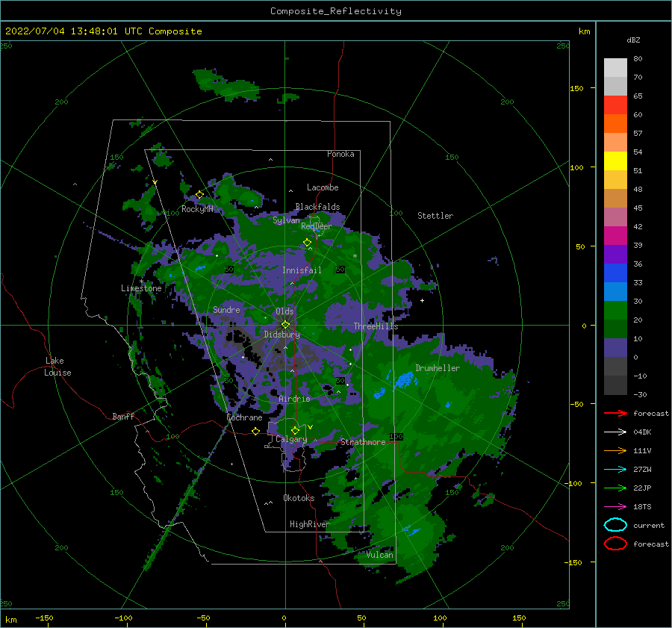
Task: Click the Limestone label
Action: [141, 288]
